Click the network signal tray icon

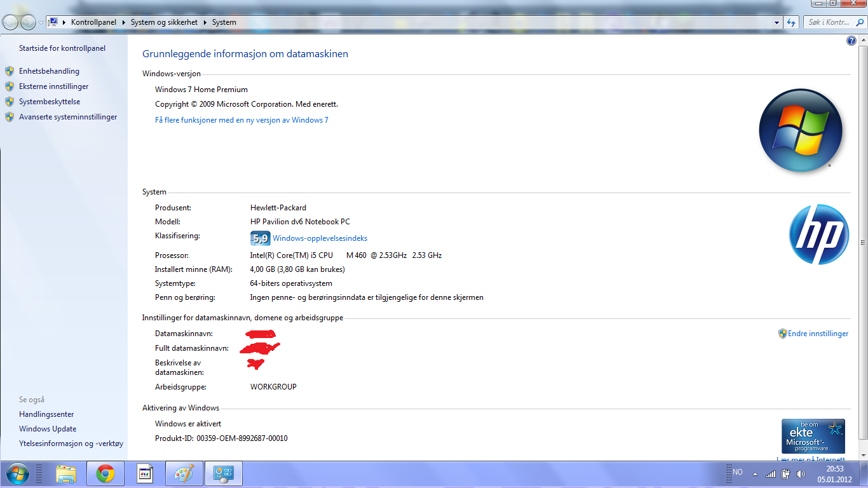tap(771, 473)
